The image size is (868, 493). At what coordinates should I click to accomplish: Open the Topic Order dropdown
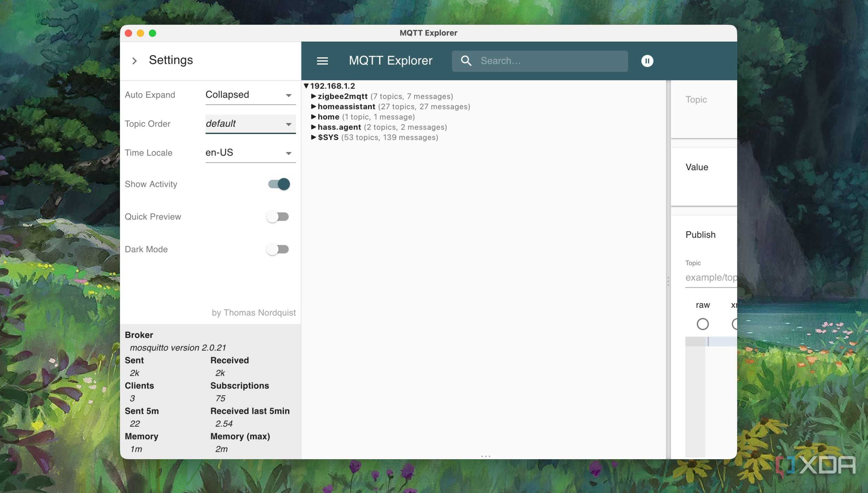coord(250,124)
